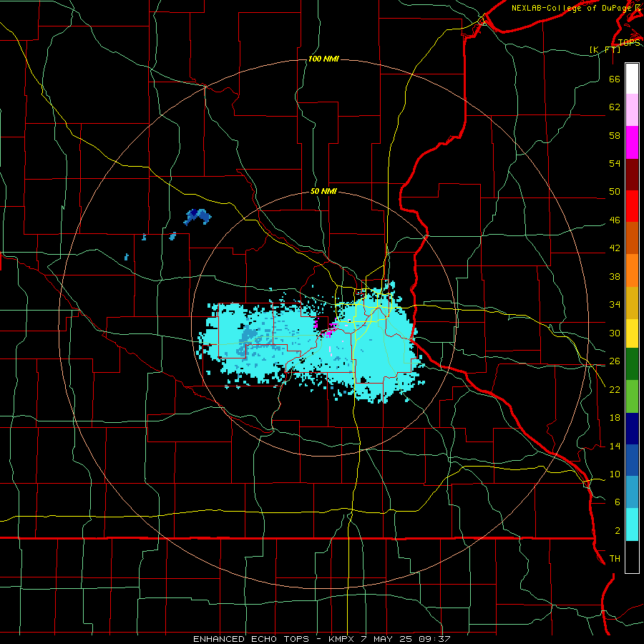Click the "22" legend value
This screenshot has width=644, height=644.
(615, 390)
